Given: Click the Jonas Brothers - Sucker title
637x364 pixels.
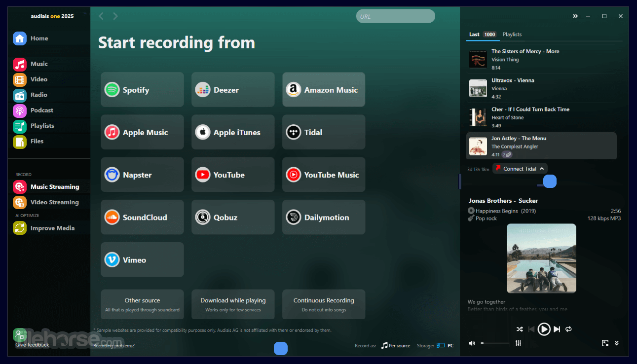Looking at the screenshot, I should coord(503,201).
